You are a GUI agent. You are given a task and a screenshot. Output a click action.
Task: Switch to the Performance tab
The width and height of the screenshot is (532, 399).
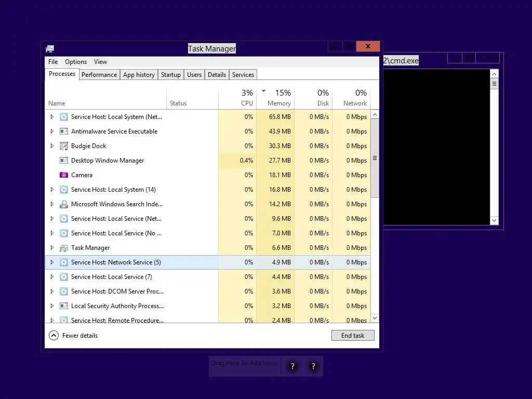99,75
